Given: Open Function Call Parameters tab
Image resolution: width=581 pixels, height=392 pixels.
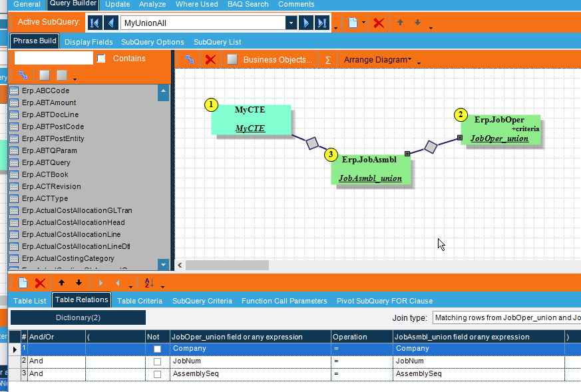Looking at the screenshot, I should pyautogui.click(x=284, y=301).
